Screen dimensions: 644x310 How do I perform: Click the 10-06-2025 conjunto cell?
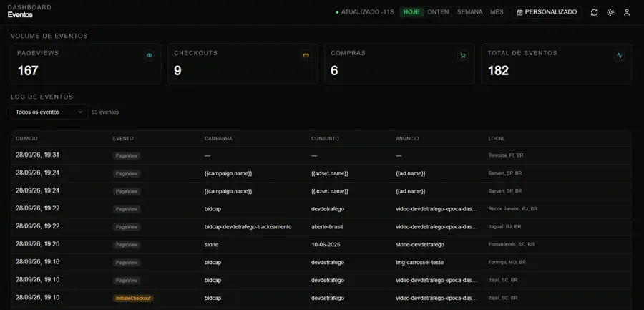point(326,245)
